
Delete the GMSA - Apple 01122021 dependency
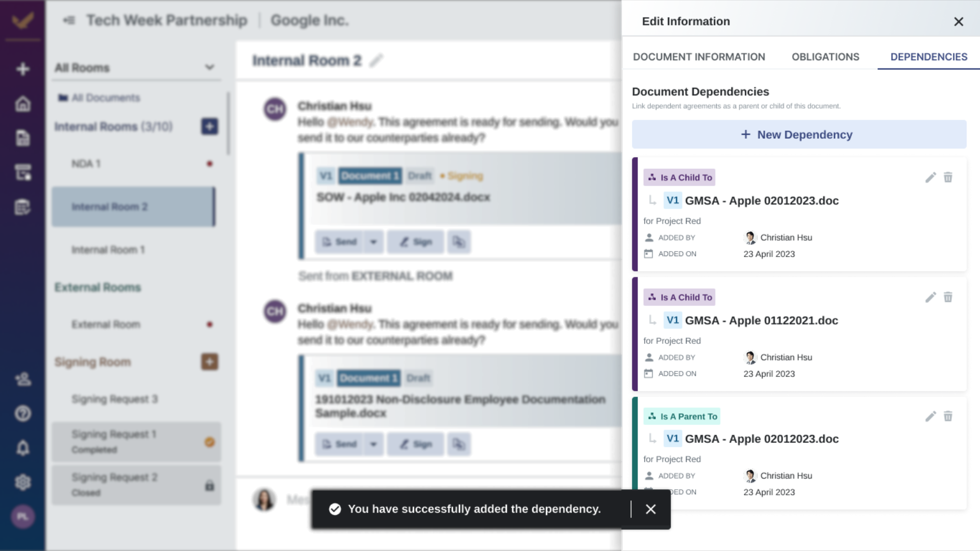(948, 297)
